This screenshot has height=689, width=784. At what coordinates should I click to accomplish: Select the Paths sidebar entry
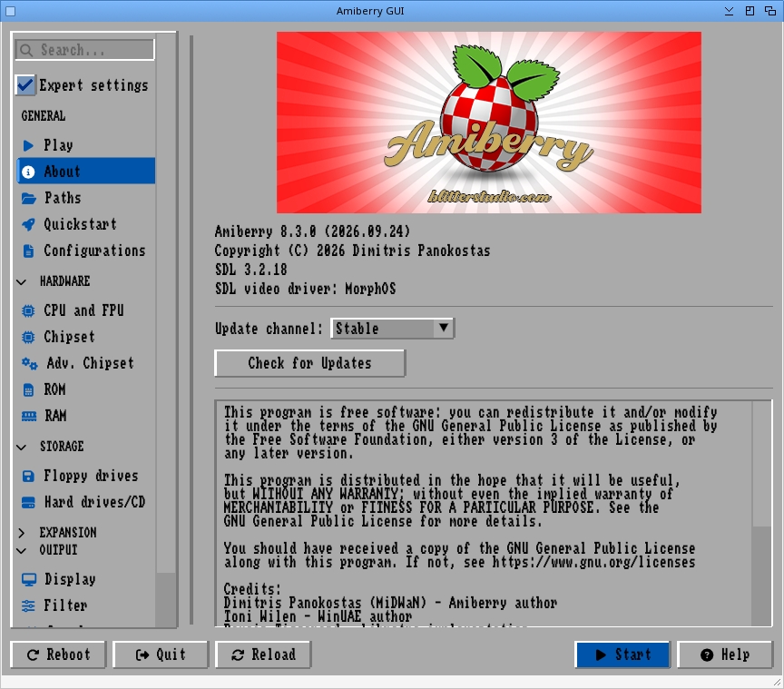coord(86,198)
